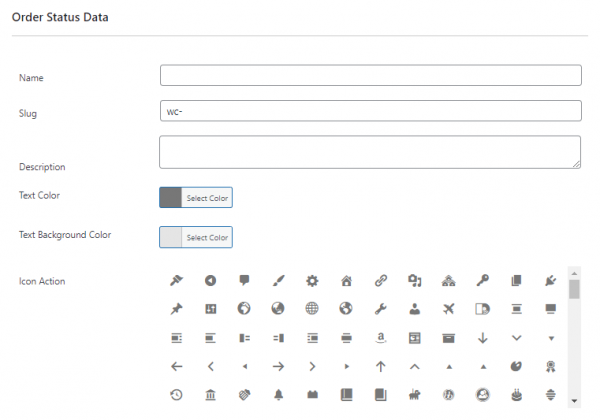Select the left arrow icon
600x420 pixels.
click(176, 366)
